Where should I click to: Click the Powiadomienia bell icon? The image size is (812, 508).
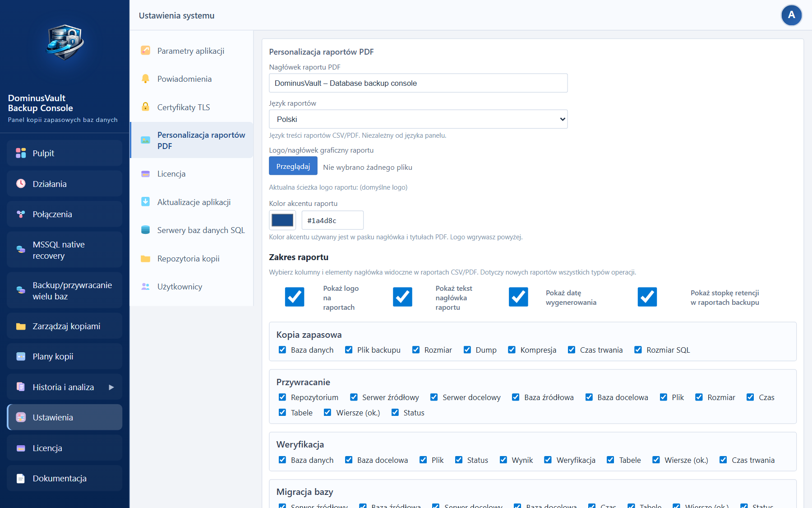point(145,79)
